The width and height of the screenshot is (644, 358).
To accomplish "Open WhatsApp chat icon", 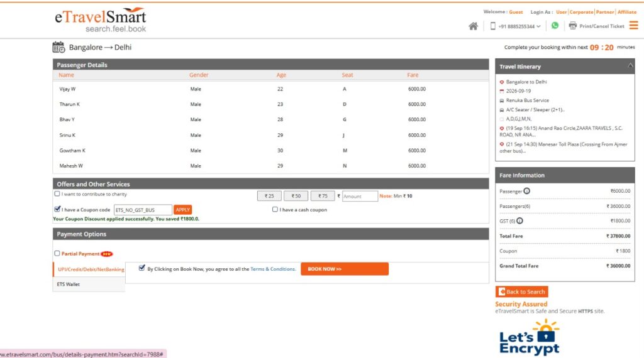I will point(555,25).
